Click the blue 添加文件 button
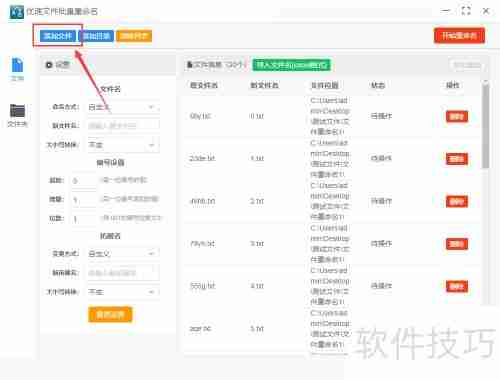500x380 pixels. (58, 36)
